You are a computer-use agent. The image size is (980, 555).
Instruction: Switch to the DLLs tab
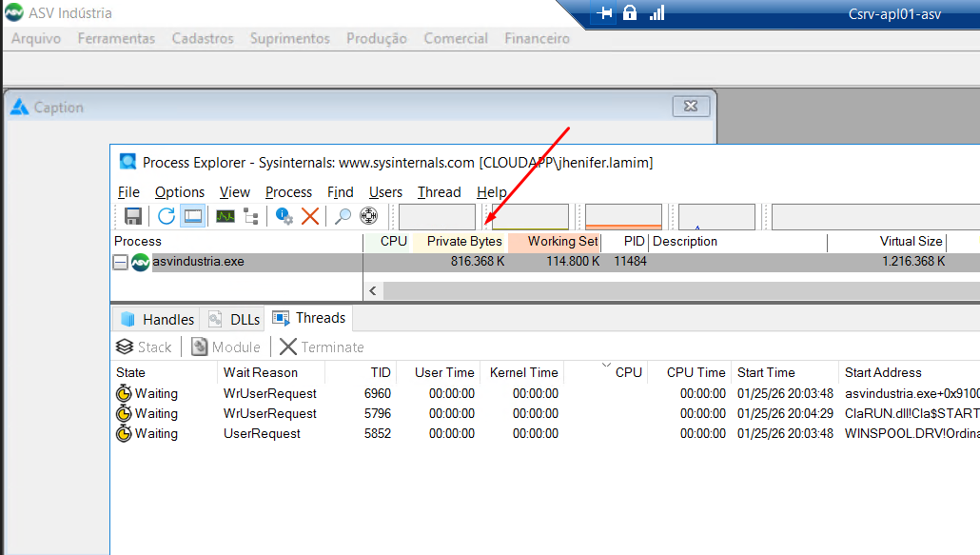[x=234, y=319]
